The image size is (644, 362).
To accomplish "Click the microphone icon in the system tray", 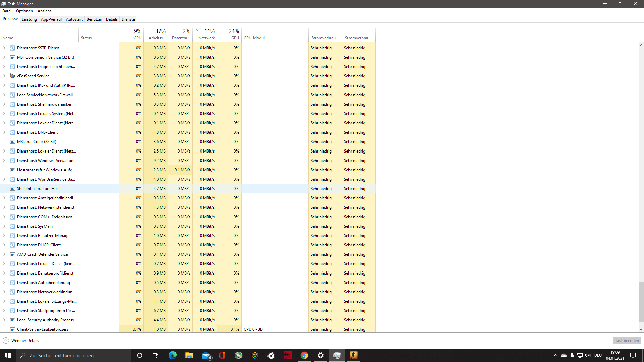I will point(572,355).
